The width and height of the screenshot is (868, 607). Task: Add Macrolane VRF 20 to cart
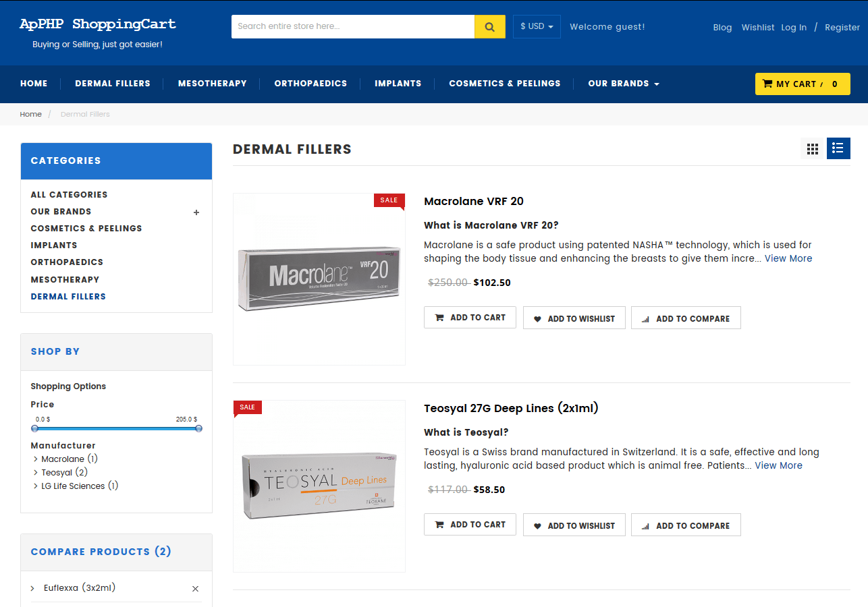470,318
